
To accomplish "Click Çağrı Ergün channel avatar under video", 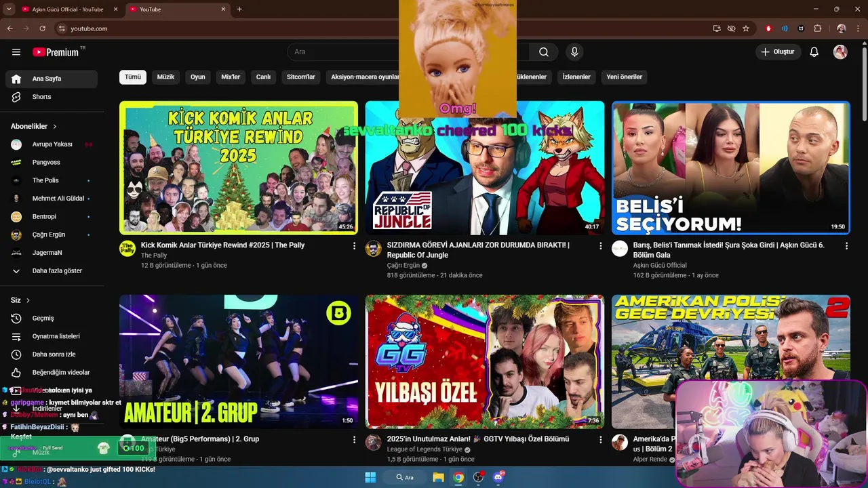I will [x=374, y=248].
